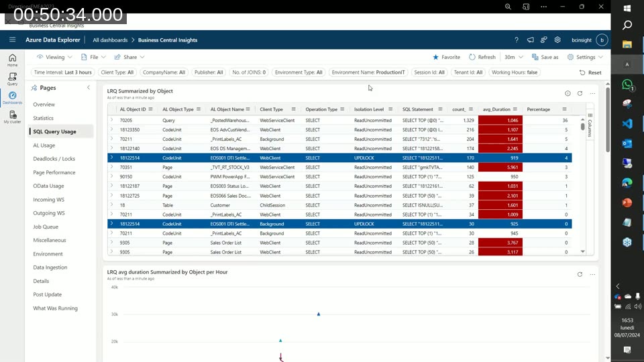644x362 pixels.
Task: Reset the dashboard filters
Action: click(x=590, y=72)
